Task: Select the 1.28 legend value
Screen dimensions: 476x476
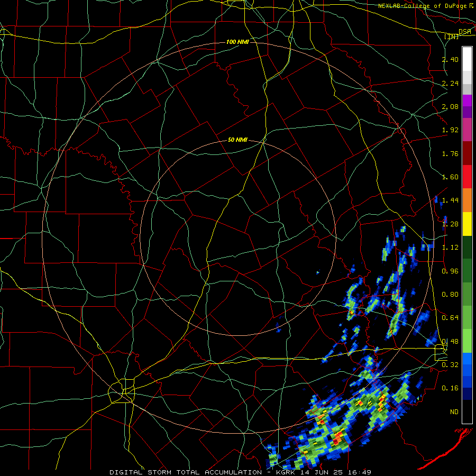Action: pyautogui.click(x=450, y=224)
